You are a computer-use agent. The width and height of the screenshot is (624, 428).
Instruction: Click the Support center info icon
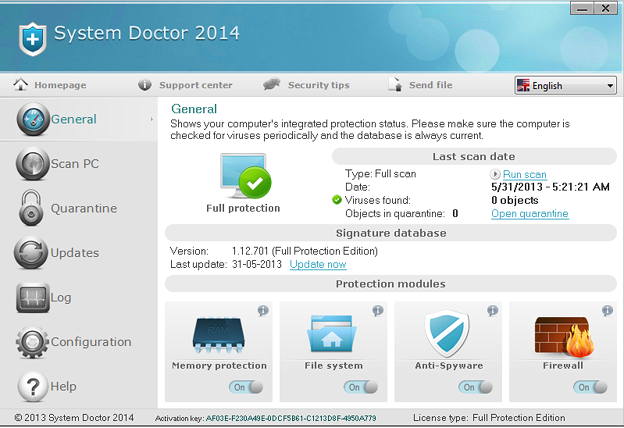pos(145,85)
